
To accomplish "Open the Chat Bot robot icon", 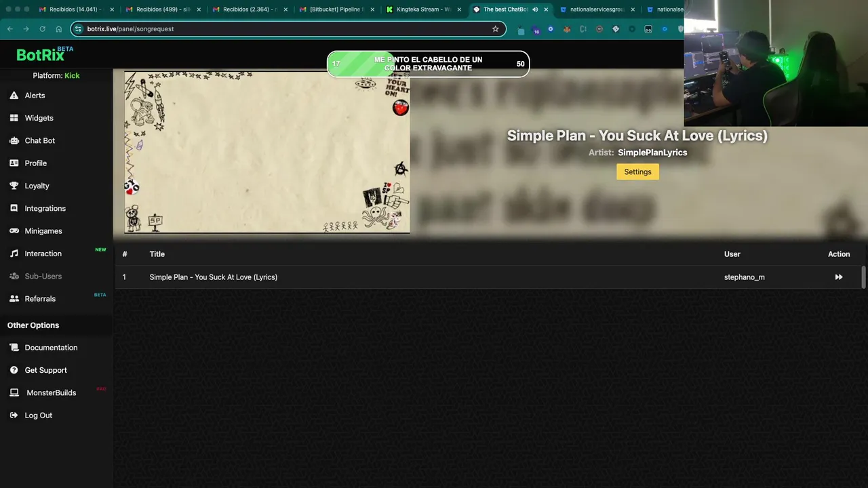I will pyautogui.click(x=14, y=140).
